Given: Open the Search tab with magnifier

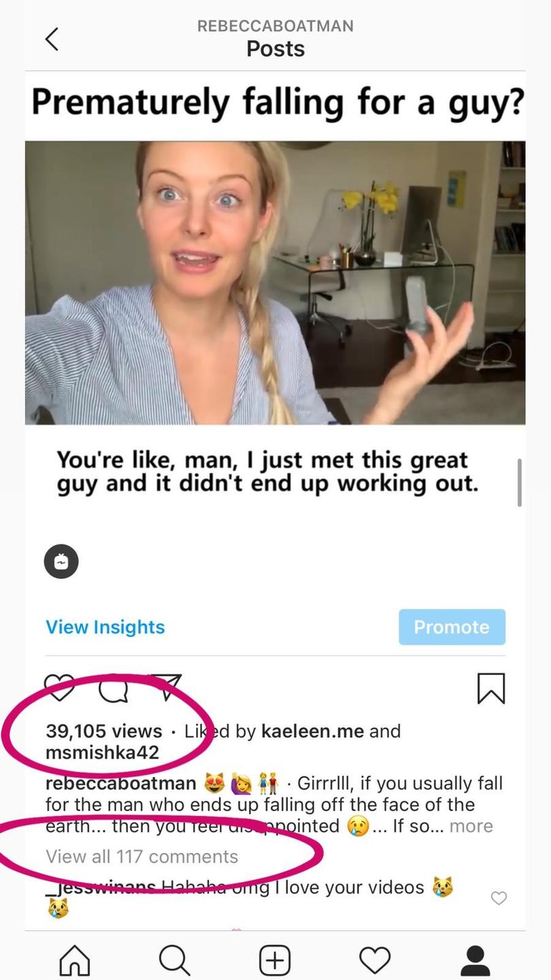Looking at the screenshot, I should (175, 960).
